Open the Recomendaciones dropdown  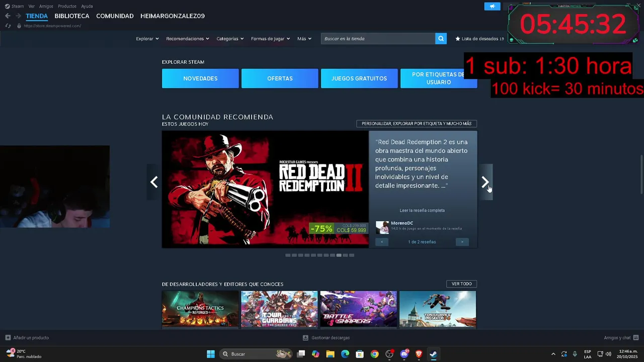(188, 39)
